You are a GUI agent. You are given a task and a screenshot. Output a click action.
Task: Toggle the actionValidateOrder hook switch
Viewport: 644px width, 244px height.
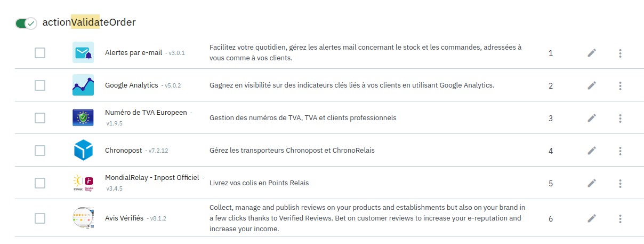coord(26,23)
